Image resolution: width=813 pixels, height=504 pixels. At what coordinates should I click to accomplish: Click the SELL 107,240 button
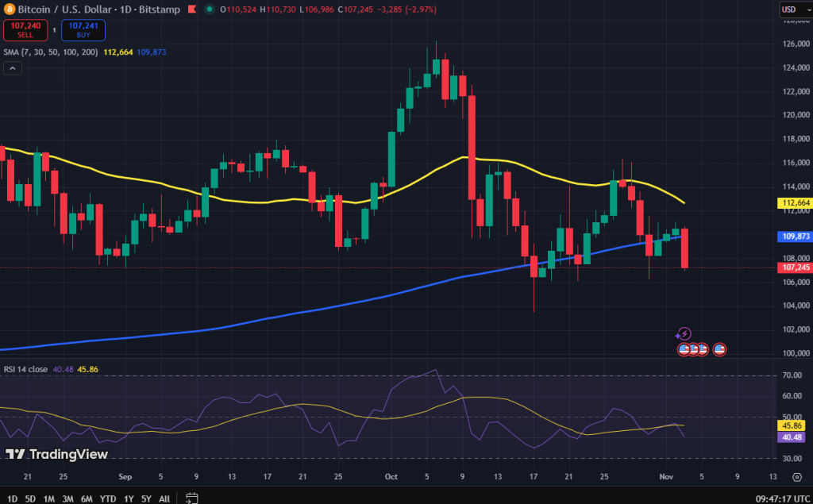click(25, 30)
